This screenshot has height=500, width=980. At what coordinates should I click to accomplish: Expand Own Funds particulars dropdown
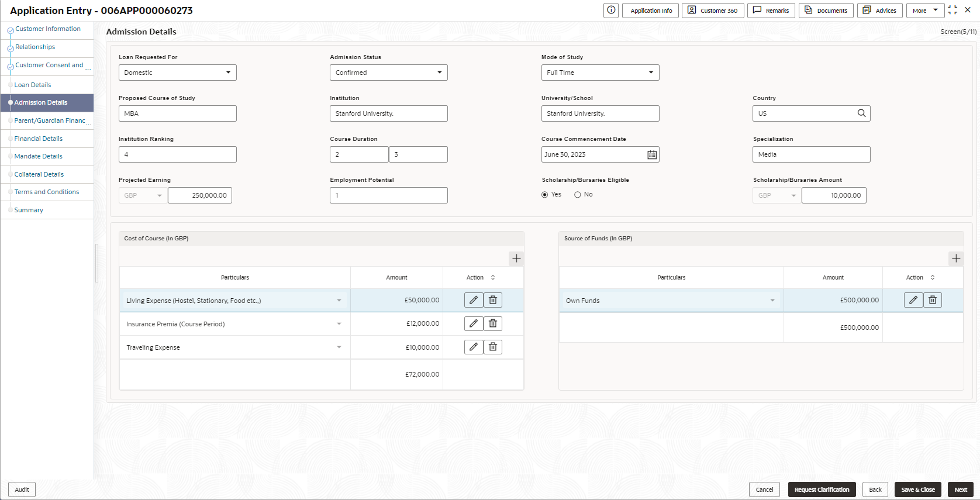tap(772, 301)
